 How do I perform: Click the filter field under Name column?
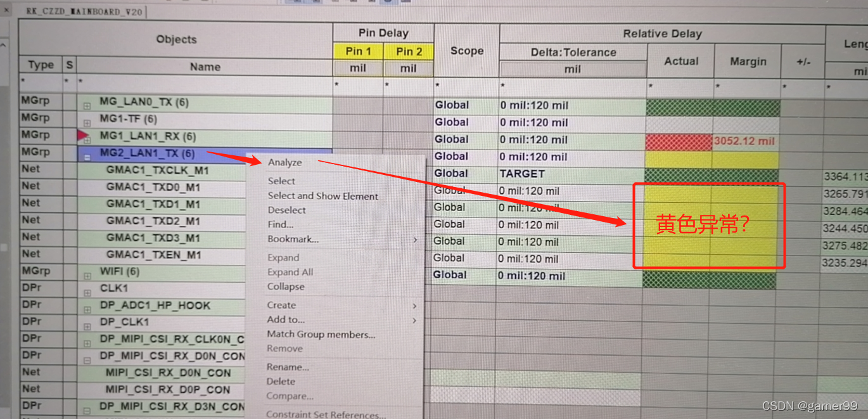click(204, 83)
